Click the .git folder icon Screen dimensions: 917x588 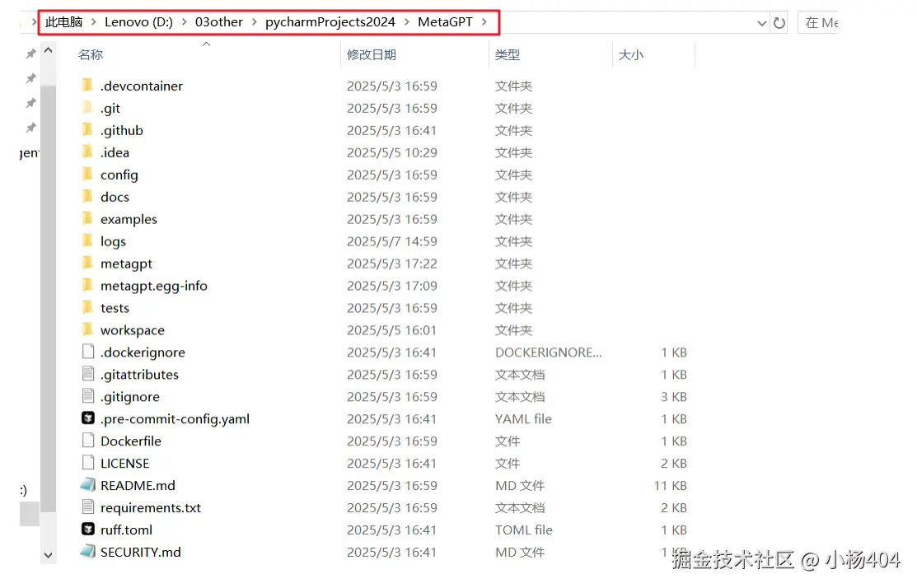(x=87, y=108)
